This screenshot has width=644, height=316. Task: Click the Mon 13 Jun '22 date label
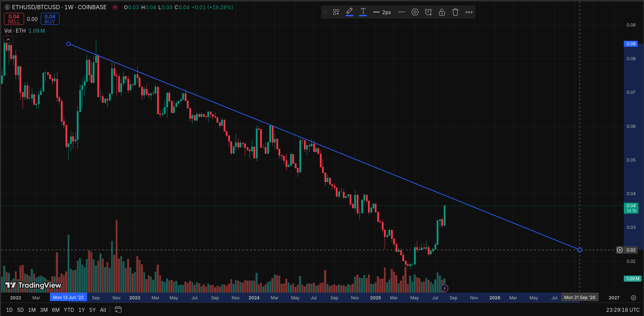68,298
